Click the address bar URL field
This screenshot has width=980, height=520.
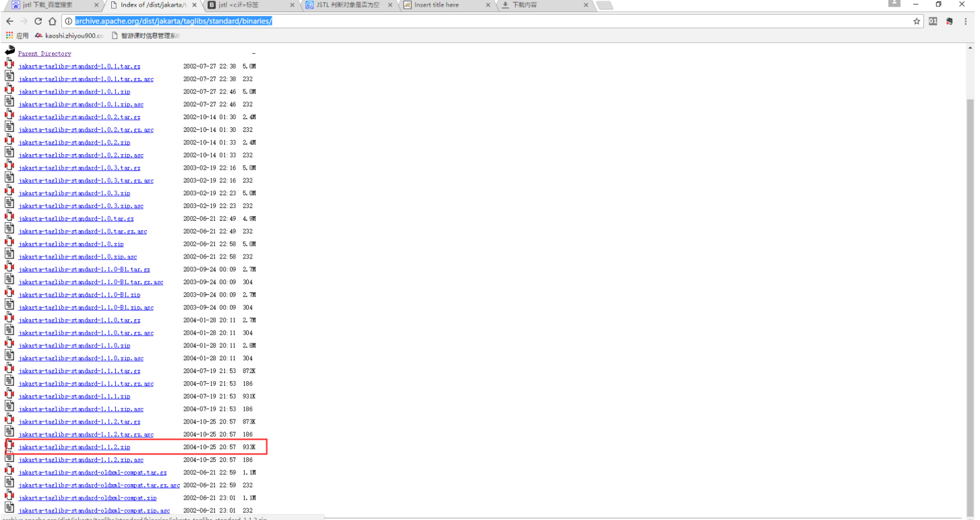492,22
